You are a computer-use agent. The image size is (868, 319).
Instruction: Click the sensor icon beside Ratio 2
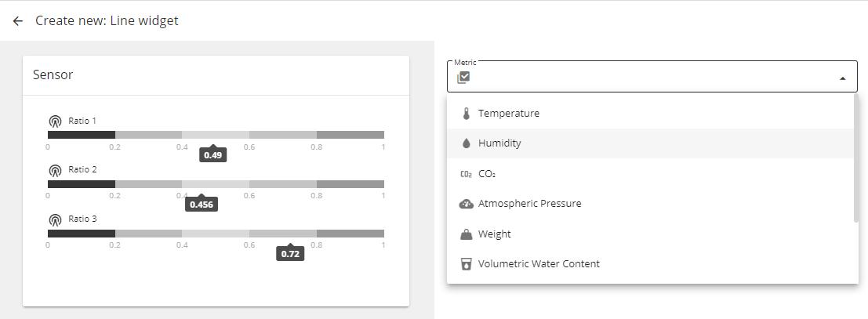tap(55, 171)
